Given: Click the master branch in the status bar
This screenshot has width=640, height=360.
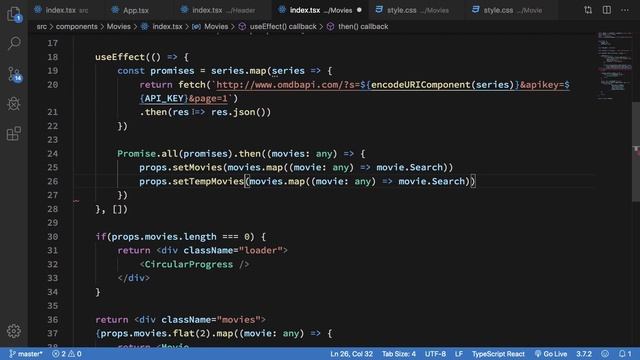Looking at the screenshot, I should point(26,354).
